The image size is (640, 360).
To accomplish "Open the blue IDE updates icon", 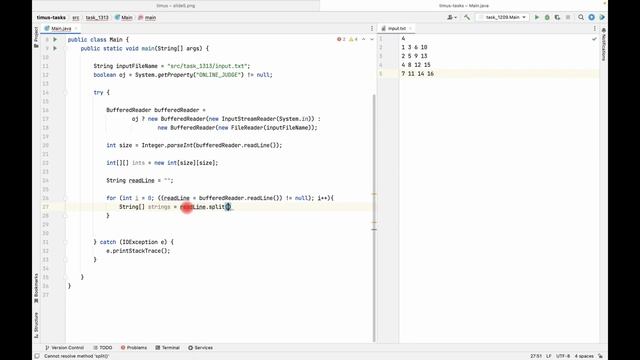I will click(591, 18).
